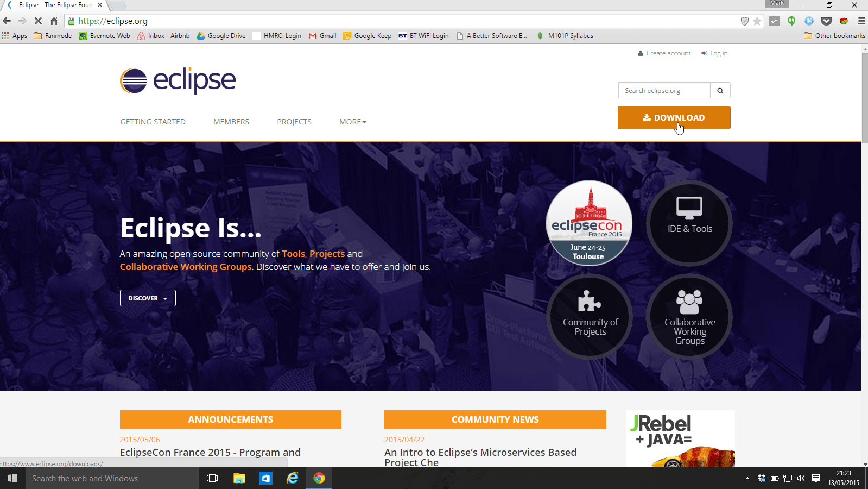Click the ANNOUNCEMENTS header
This screenshot has width=868, height=489.
pos(231,419)
